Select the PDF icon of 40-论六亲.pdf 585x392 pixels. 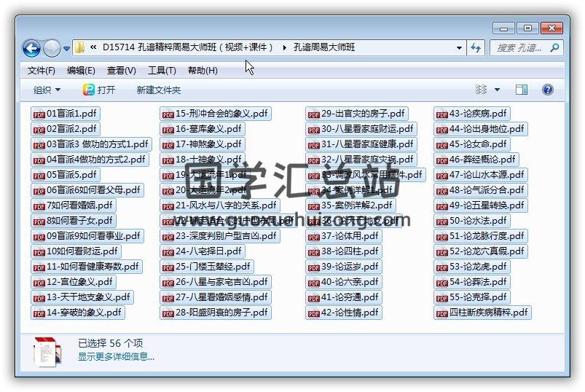(314, 283)
